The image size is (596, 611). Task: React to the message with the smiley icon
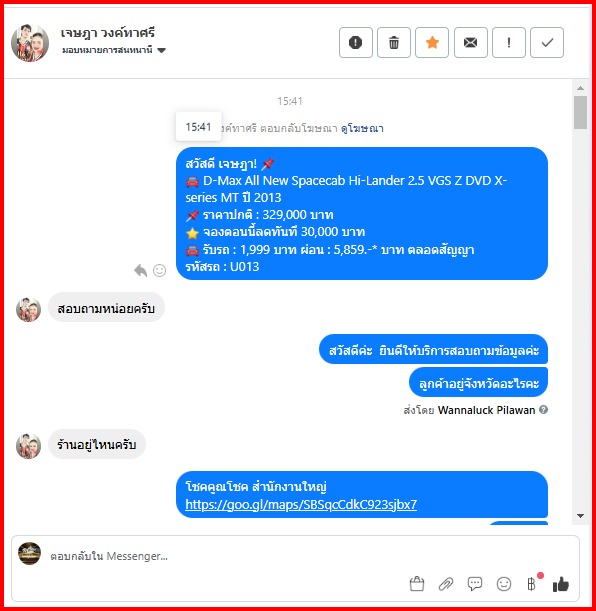tap(159, 270)
